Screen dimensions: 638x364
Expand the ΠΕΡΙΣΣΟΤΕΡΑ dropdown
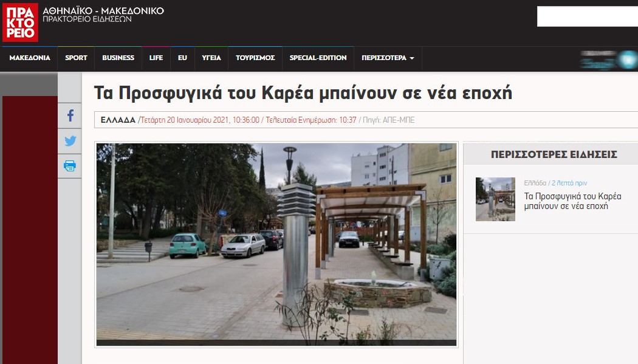388,58
